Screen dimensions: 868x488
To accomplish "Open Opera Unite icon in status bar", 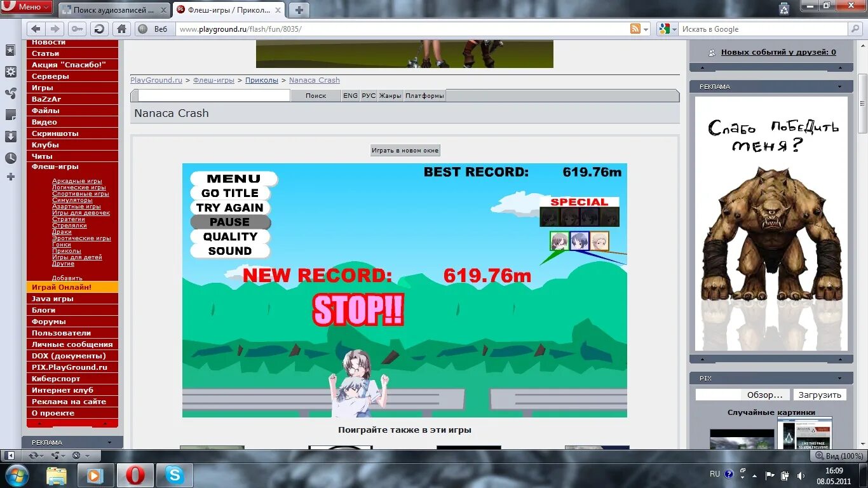I will pyautogui.click(x=55, y=456).
